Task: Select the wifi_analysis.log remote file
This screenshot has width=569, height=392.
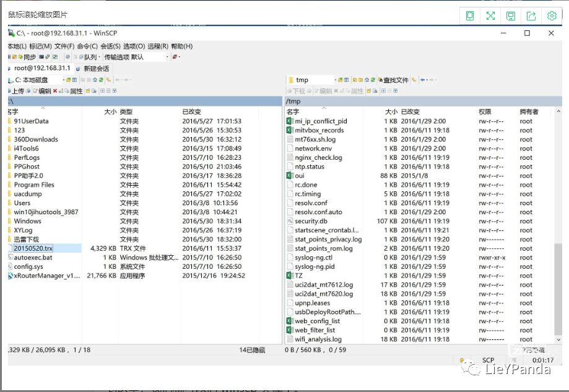Action: point(318,339)
